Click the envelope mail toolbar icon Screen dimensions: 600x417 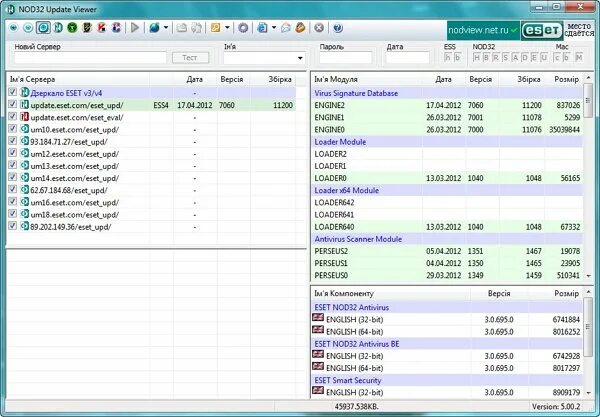[286, 28]
